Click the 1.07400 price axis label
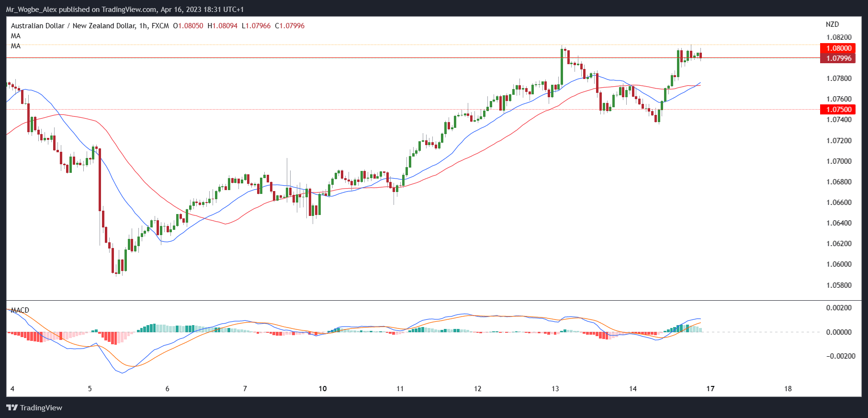The image size is (868, 418). click(x=839, y=120)
